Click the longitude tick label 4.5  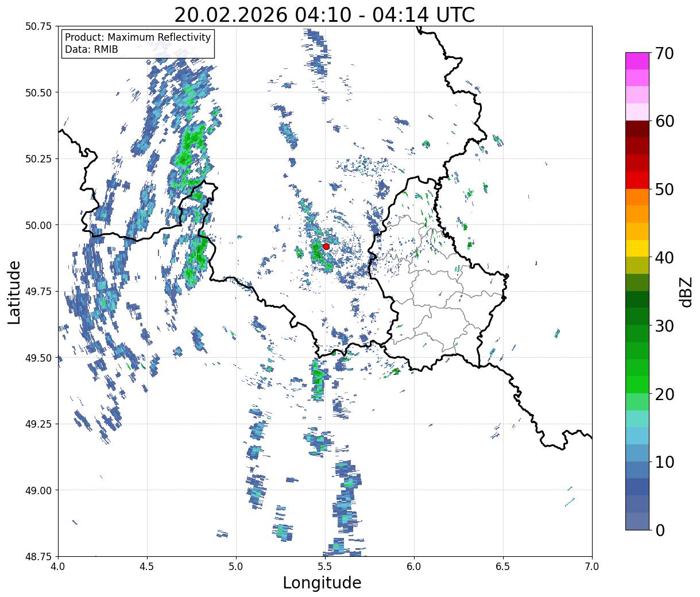[147, 567]
